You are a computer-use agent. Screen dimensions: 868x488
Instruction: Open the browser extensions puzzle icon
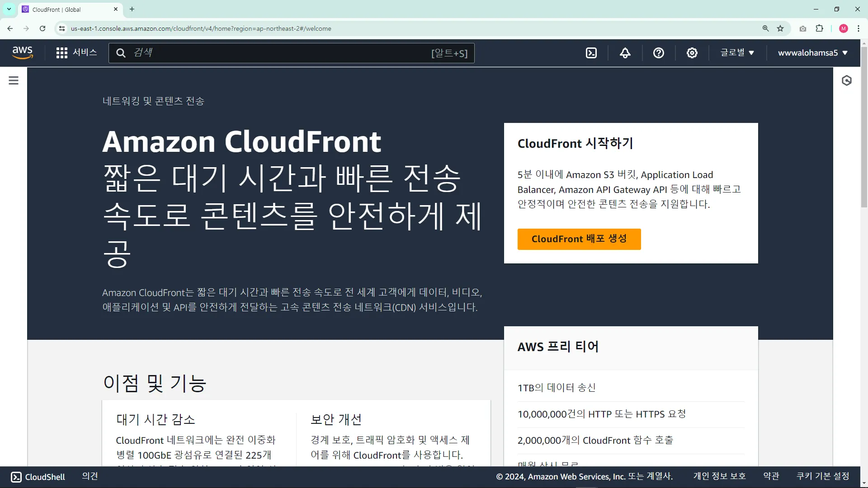819,28
